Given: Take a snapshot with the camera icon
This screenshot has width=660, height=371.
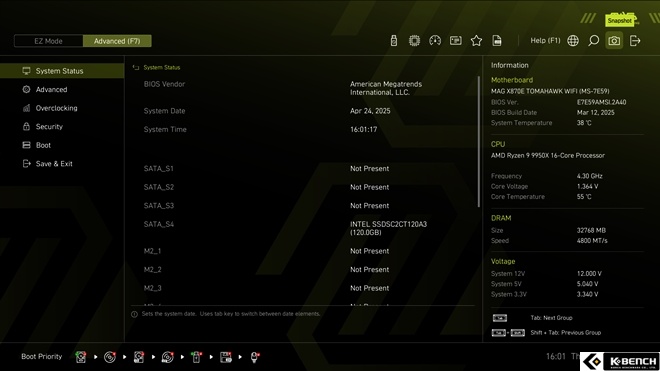Looking at the screenshot, I should coord(614,40).
